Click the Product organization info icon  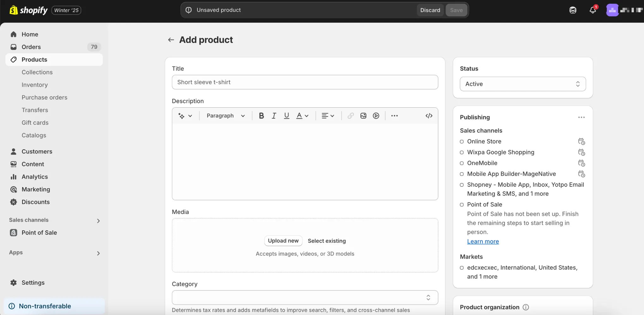[526, 307]
